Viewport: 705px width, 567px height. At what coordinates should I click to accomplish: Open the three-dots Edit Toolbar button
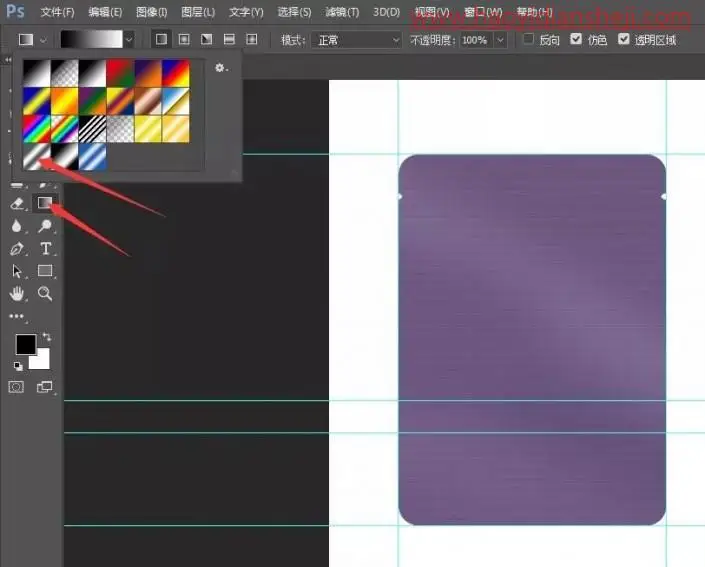click(17, 317)
